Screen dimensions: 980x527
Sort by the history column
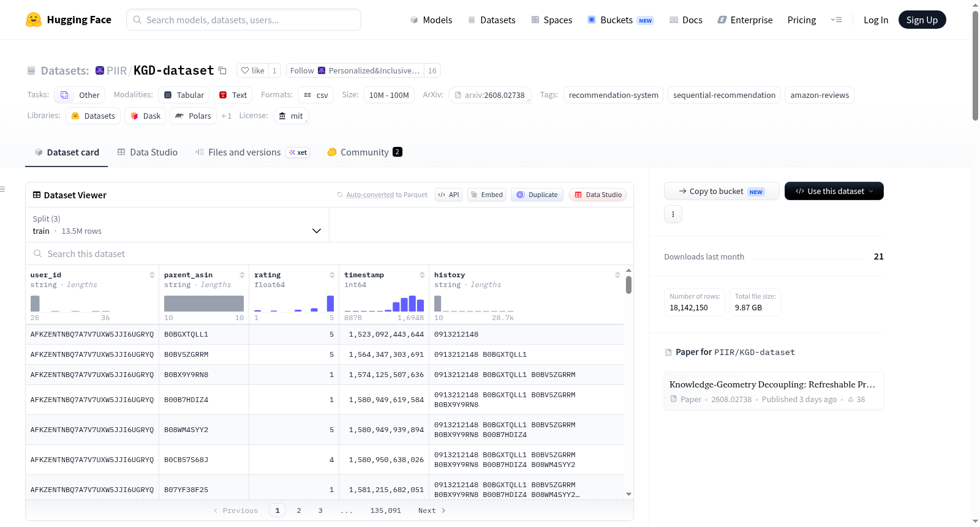click(x=617, y=275)
